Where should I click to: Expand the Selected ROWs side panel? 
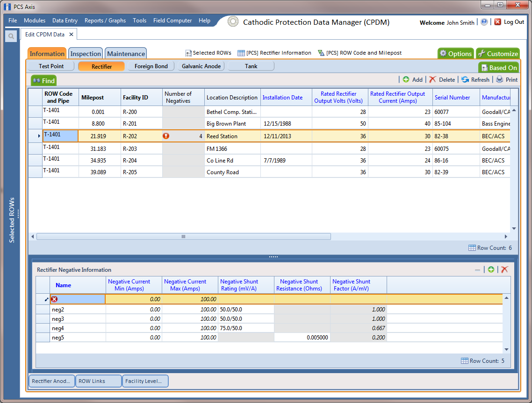pos(12,219)
